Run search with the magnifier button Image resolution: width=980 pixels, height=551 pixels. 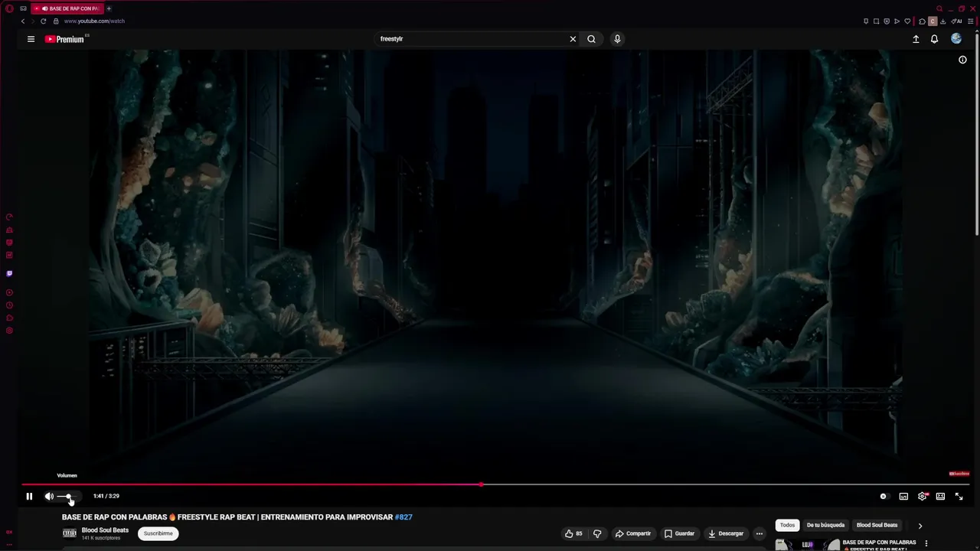click(x=591, y=39)
